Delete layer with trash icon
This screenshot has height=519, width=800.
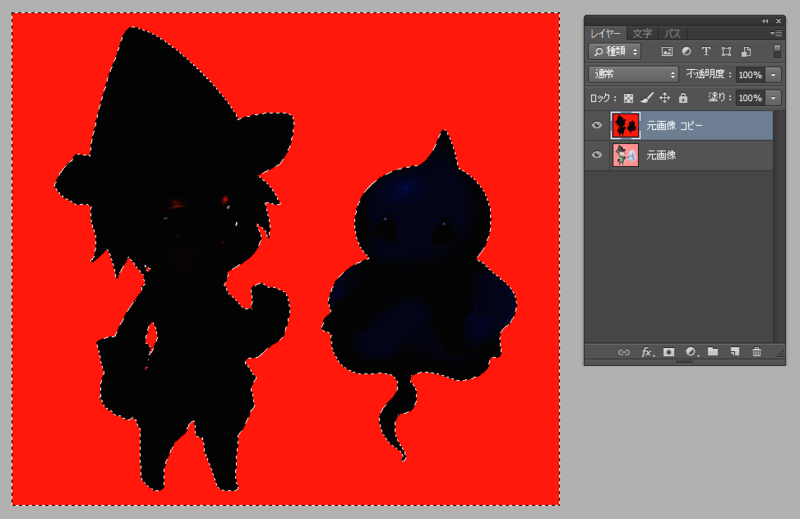(x=757, y=352)
